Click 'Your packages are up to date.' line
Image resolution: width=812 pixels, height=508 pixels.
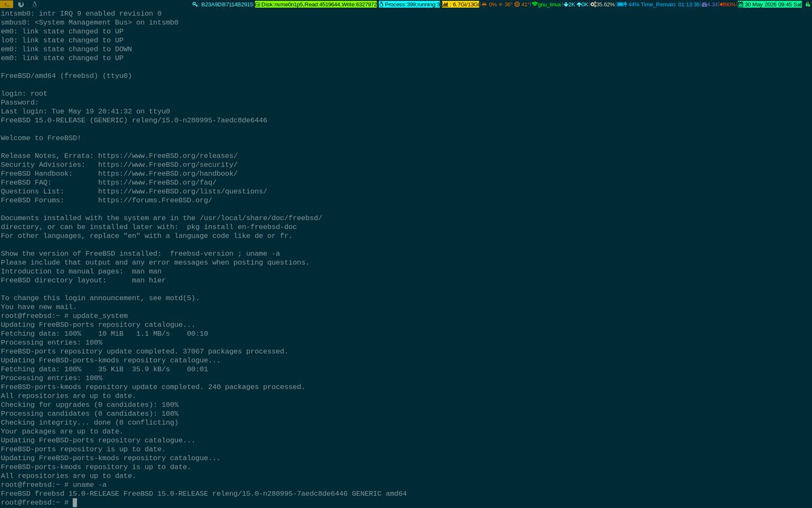[x=62, y=431]
